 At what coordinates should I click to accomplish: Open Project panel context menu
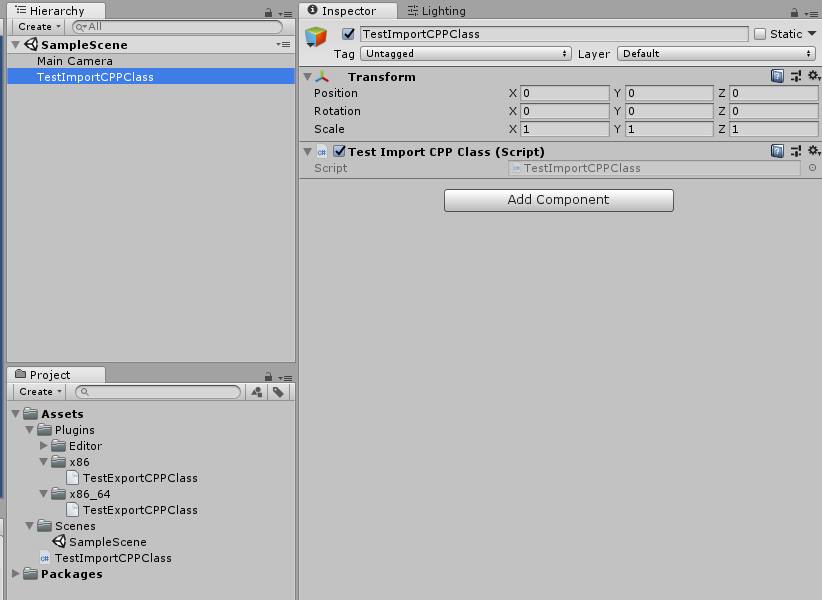coord(285,378)
